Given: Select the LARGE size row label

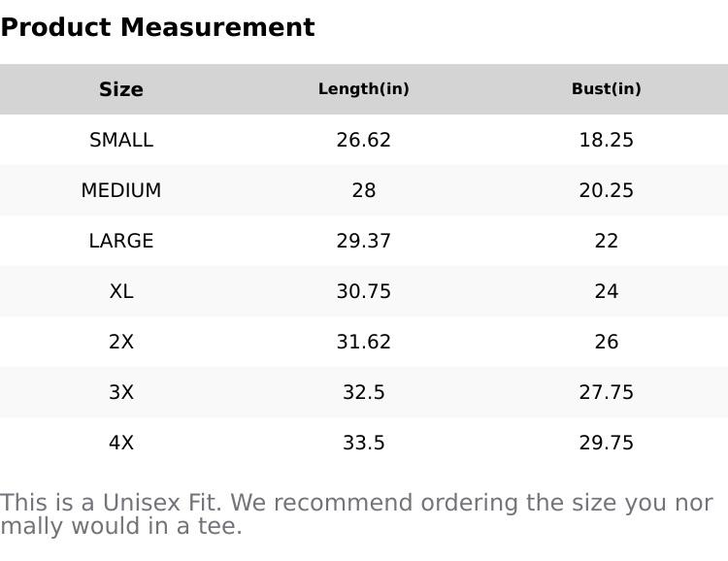Looking at the screenshot, I should pos(121,241).
